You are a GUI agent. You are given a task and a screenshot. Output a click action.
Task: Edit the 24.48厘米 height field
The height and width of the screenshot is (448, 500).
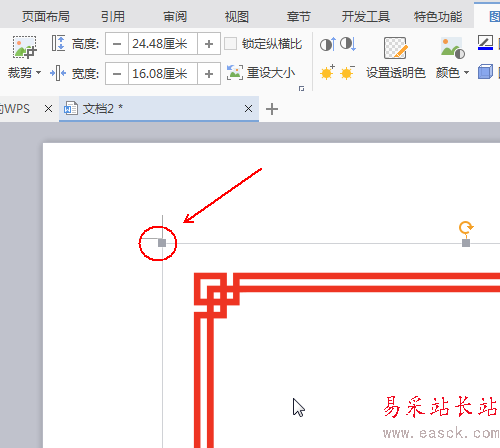pyautogui.click(x=163, y=44)
